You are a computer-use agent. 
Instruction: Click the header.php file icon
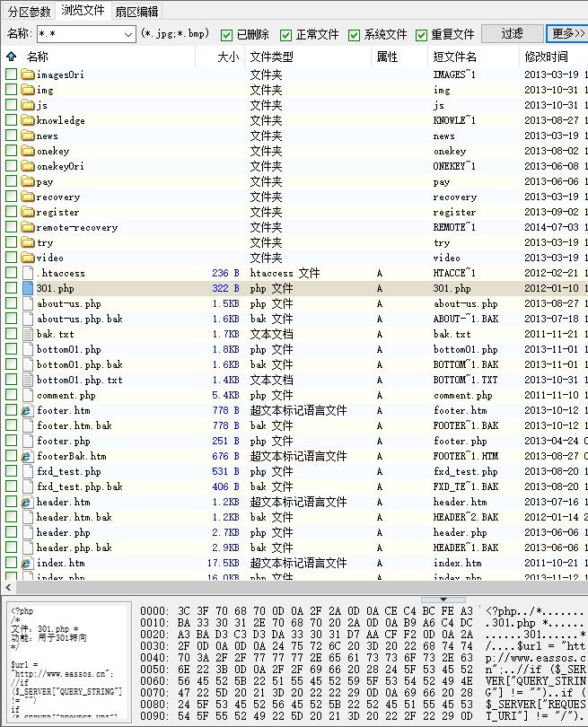(28, 532)
